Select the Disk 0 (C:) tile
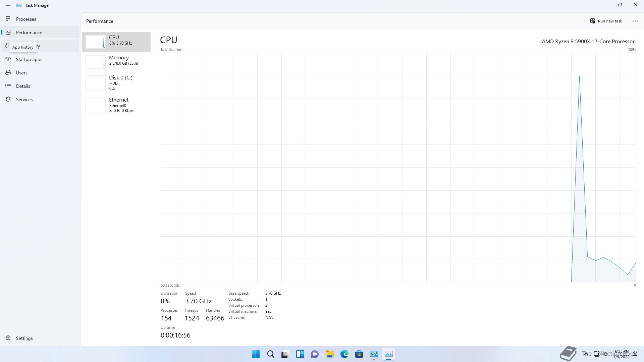The image size is (644, 362). pos(116,83)
